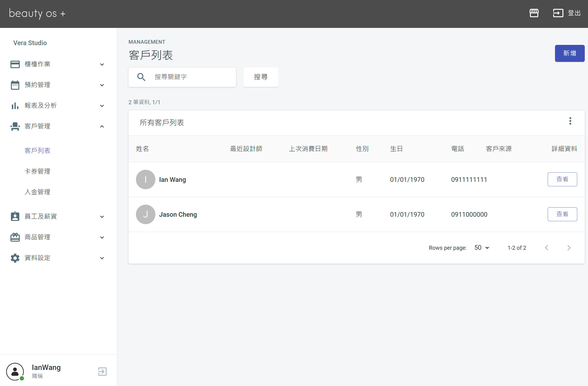Open the three-dot menu for 所有客戶列表
This screenshot has height=386, width=588.
pyautogui.click(x=570, y=121)
